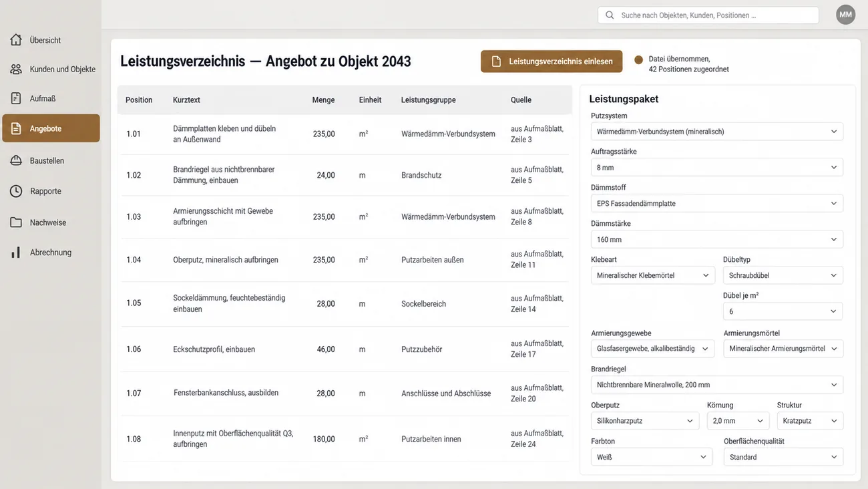Click 'Anschlüsse und Abschlüsse' cell
Image resolution: width=868 pixels, height=489 pixels.
pyautogui.click(x=446, y=393)
